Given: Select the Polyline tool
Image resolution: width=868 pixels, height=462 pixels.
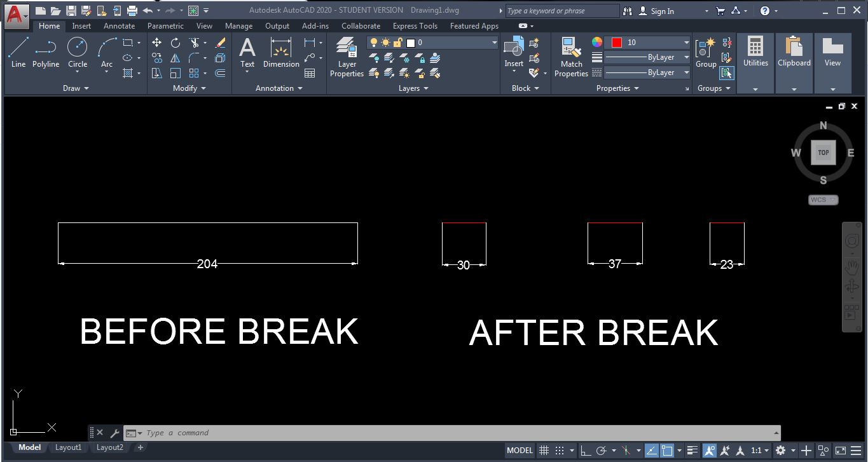Looking at the screenshot, I should pyautogui.click(x=45, y=54).
